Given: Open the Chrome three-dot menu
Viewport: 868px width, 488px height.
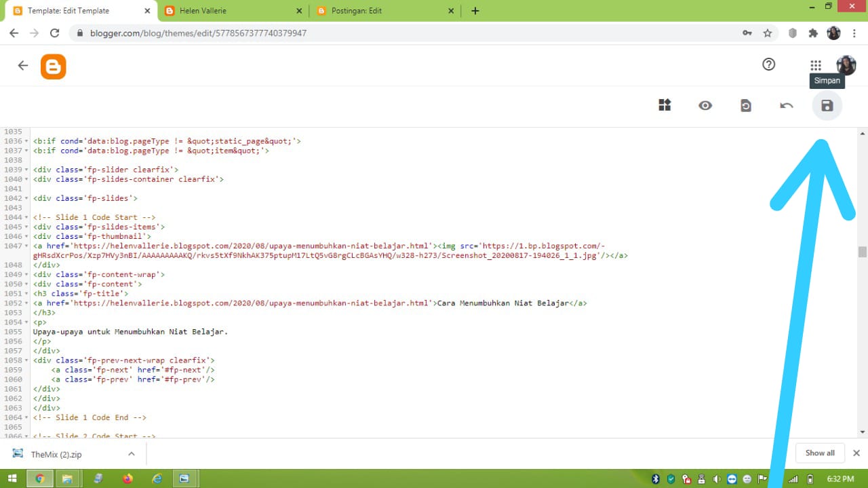Looking at the screenshot, I should 854,33.
